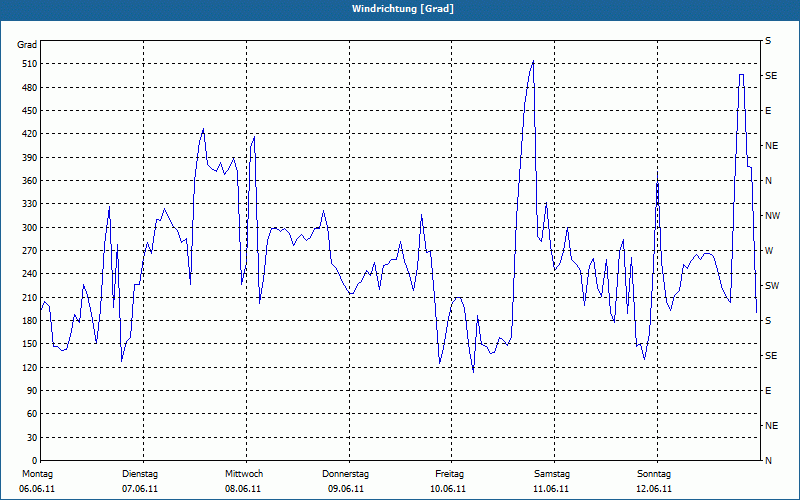
Task: Select the date 08.06.11
Action: [x=243, y=489]
